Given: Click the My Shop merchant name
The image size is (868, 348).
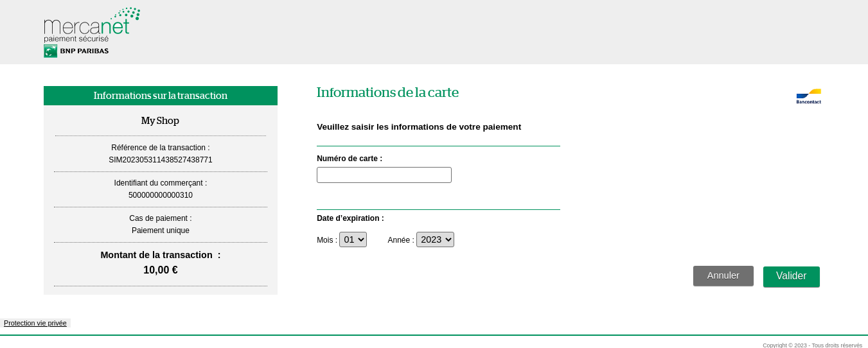Looking at the screenshot, I should tap(160, 121).
